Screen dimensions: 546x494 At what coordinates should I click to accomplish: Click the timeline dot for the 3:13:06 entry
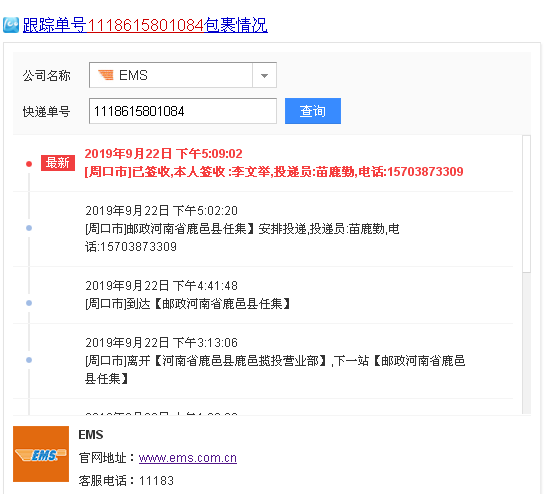[29, 360]
